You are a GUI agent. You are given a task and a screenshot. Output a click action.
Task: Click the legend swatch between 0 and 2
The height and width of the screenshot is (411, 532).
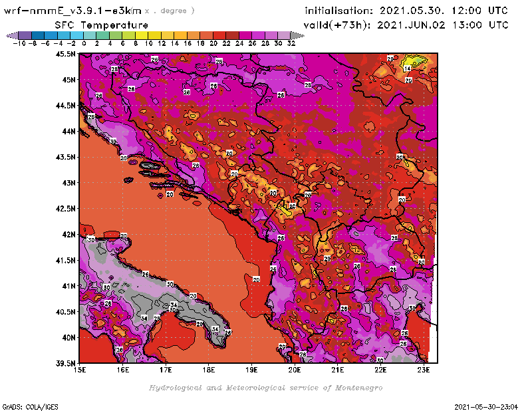[x=90, y=35]
